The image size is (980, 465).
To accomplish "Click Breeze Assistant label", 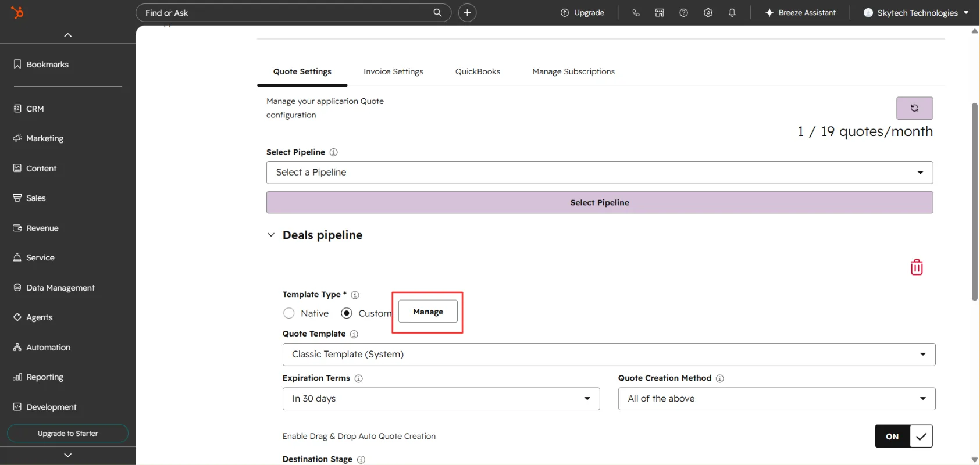I will 807,13.
